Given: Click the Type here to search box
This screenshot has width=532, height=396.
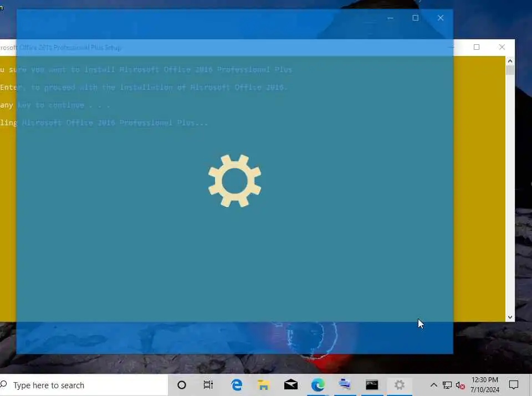Looking at the screenshot, I should click(84, 385).
